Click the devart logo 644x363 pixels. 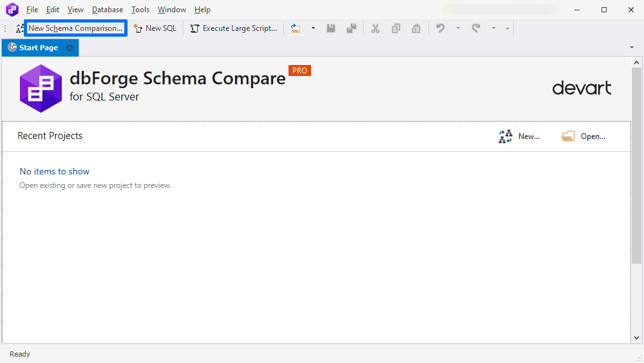[582, 88]
